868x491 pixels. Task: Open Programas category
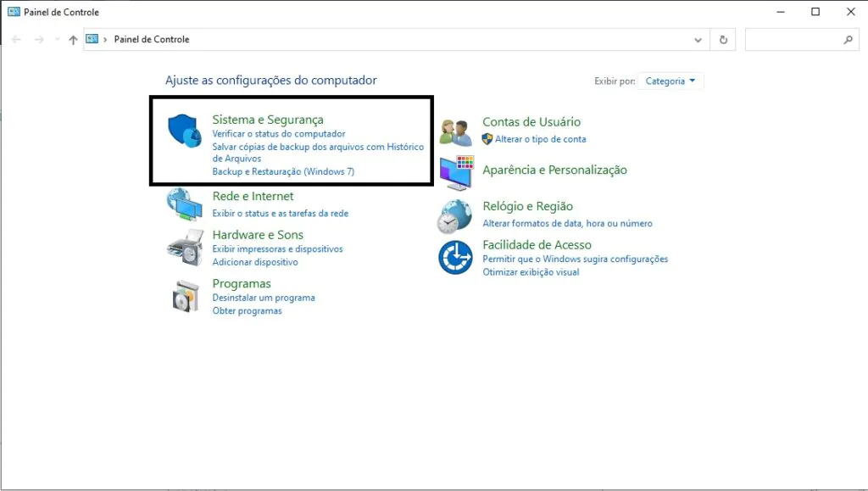tap(242, 283)
